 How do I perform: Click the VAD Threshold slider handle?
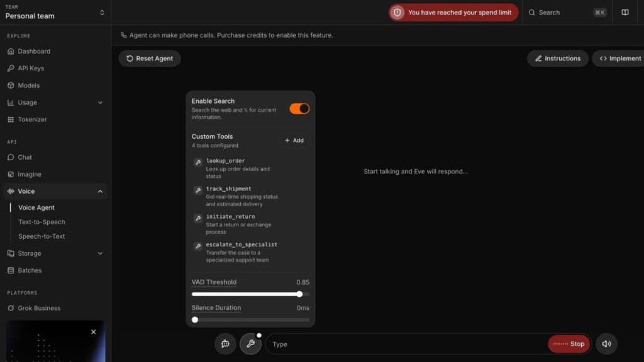pyautogui.click(x=299, y=294)
